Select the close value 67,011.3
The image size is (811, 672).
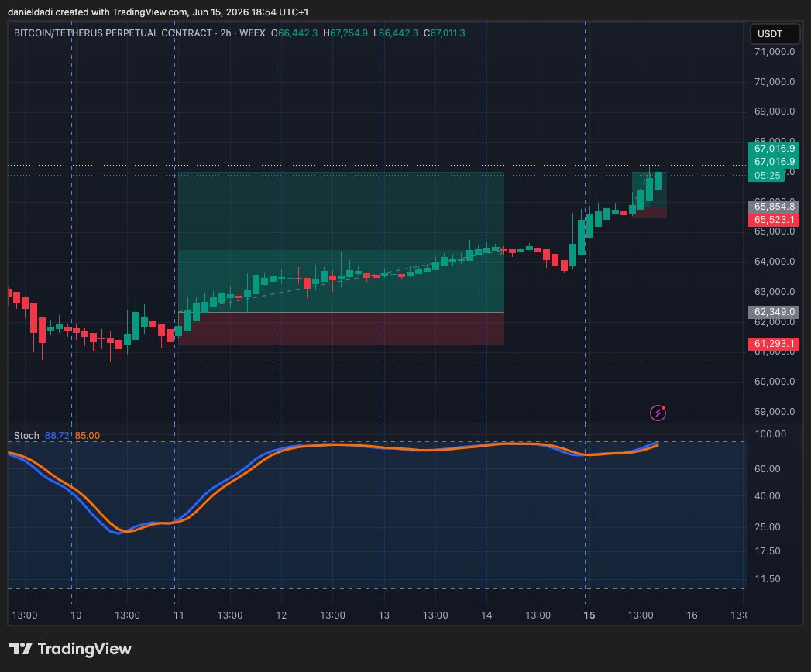[x=448, y=33]
